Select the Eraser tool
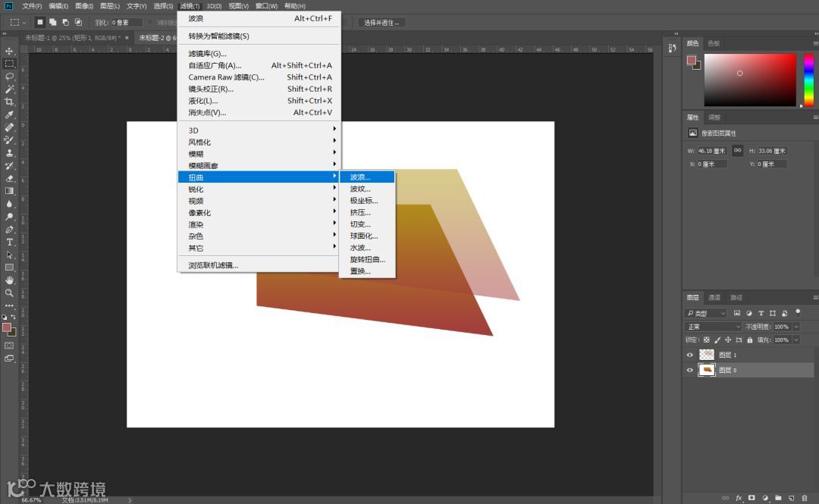 click(9, 178)
